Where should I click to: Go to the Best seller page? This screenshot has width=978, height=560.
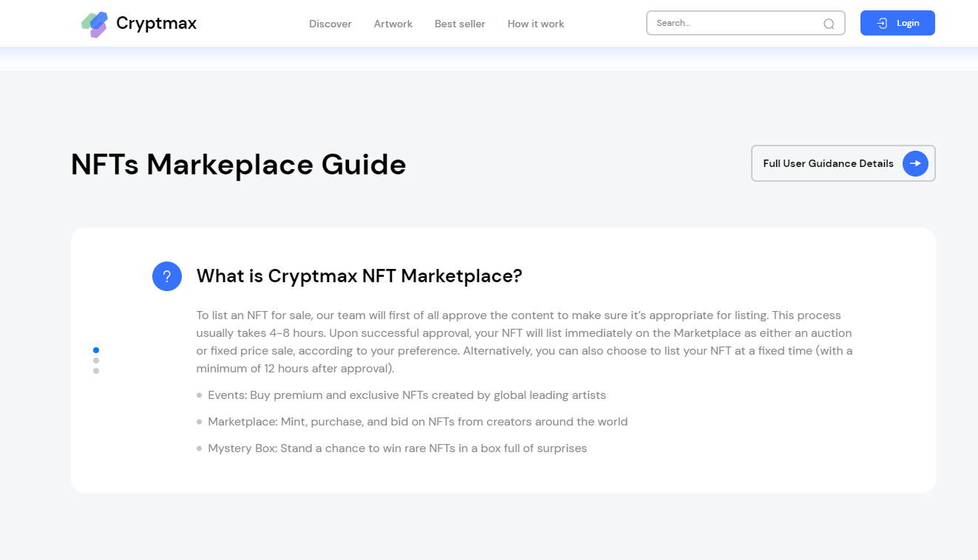click(460, 24)
